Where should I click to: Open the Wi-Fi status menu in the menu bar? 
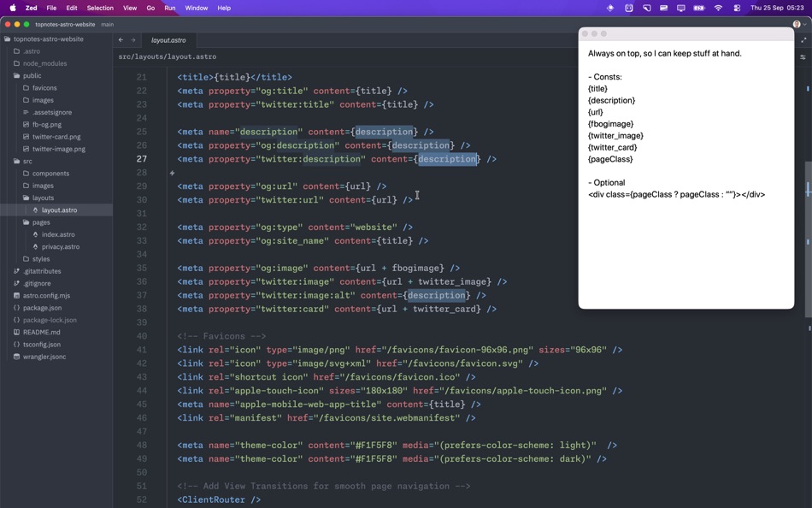coord(717,8)
